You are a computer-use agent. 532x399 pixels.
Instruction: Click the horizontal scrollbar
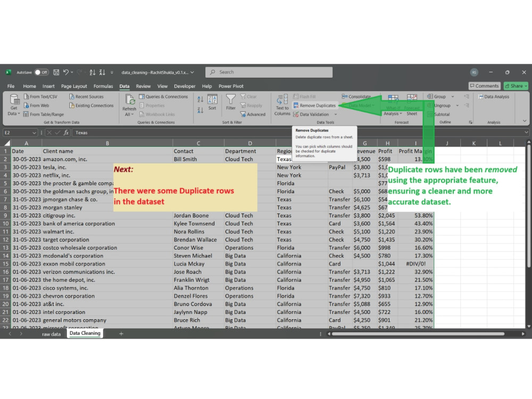pos(418,334)
